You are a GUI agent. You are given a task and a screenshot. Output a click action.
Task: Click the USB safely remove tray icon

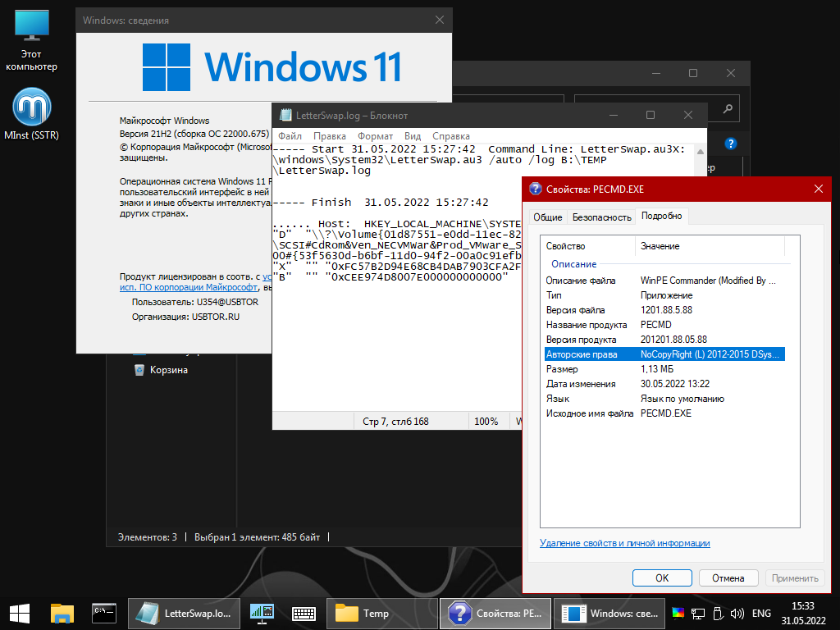coord(718,614)
